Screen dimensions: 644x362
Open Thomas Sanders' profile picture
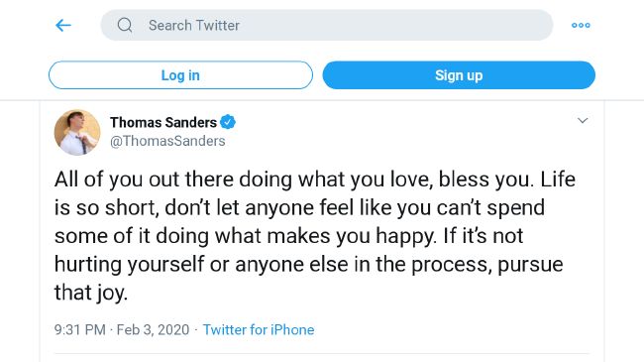click(77, 132)
